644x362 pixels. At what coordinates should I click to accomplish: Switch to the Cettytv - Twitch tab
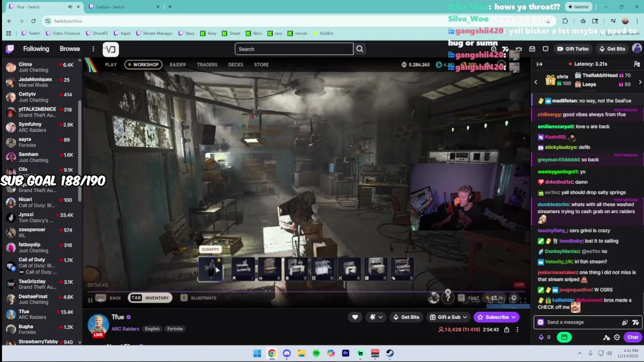(123, 7)
